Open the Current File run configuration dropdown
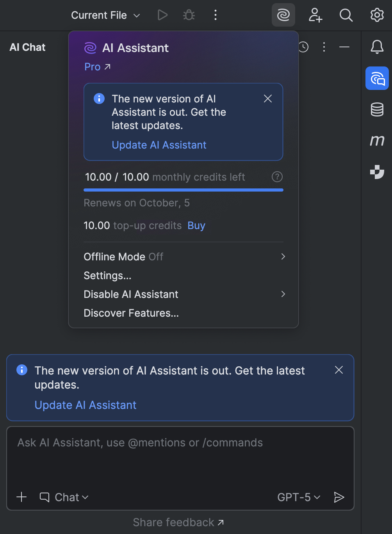Screen dimensions: 392x534 click(105, 15)
